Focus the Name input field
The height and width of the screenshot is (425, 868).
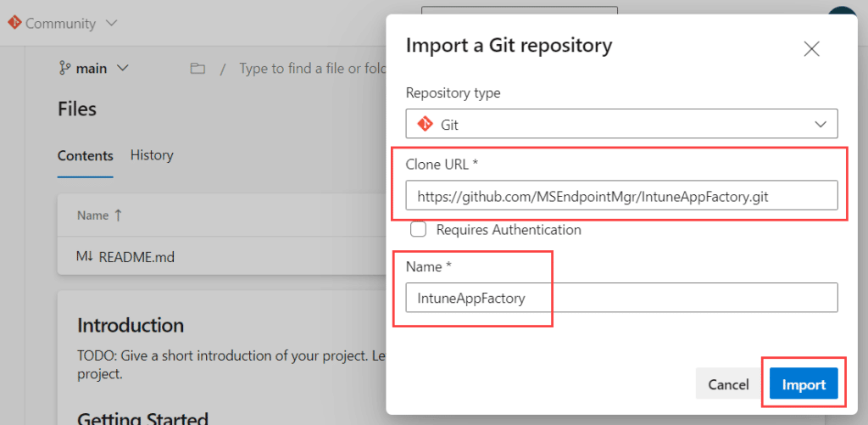(x=621, y=298)
